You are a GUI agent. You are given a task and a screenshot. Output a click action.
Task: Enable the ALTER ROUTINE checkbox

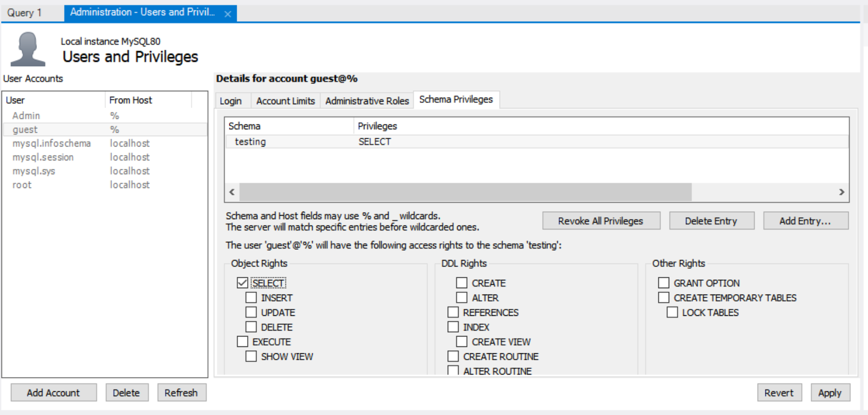pyautogui.click(x=453, y=371)
